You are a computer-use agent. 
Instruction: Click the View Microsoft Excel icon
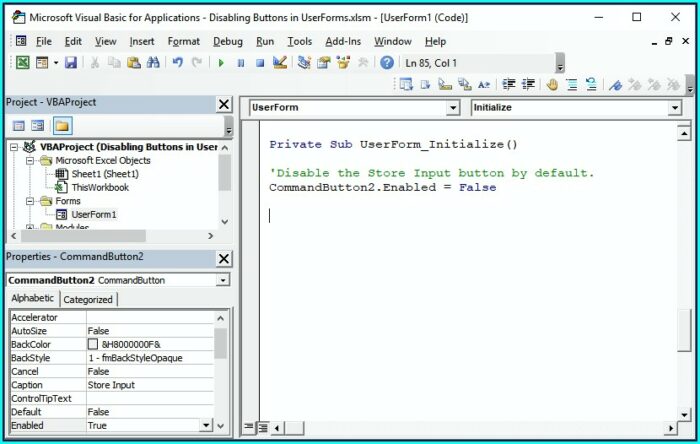coord(22,62)
